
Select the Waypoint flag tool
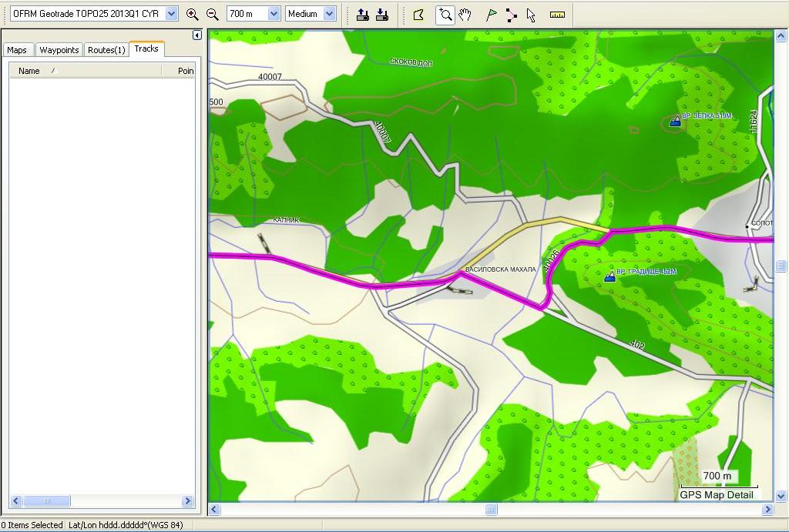click(491, 15)
